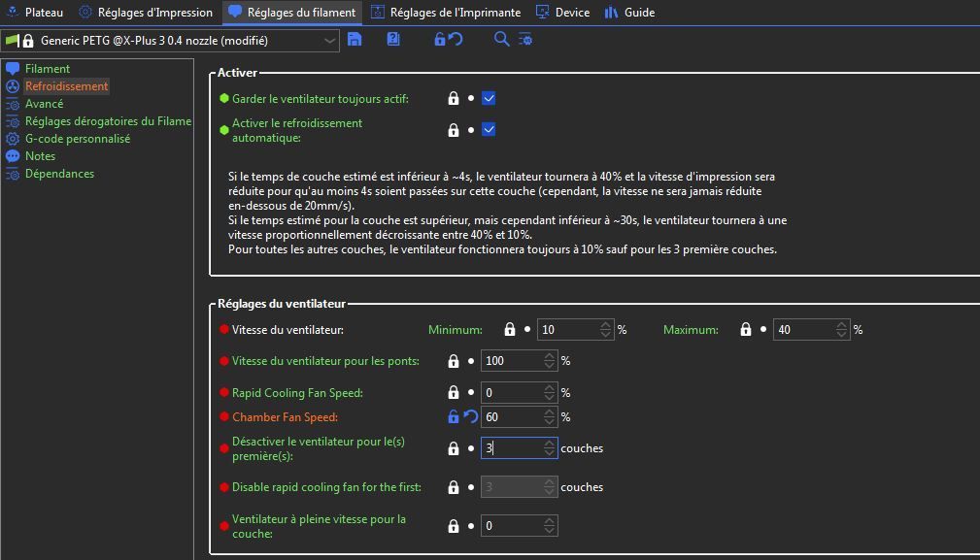Image resolution: width=980 pixels, height=560 pixels.
Task: Click the Chamber Fan Speed stepper arrows
Action: point(550,417)
